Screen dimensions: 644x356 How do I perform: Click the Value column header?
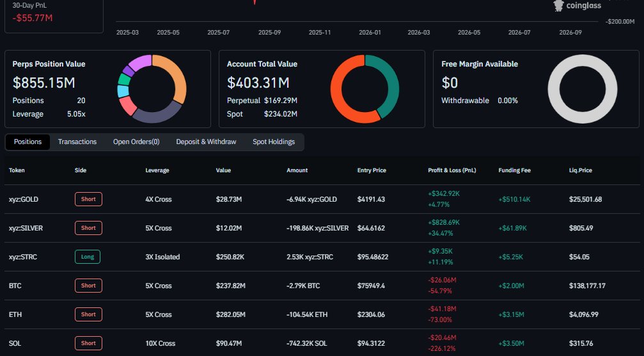pos(223,170)
